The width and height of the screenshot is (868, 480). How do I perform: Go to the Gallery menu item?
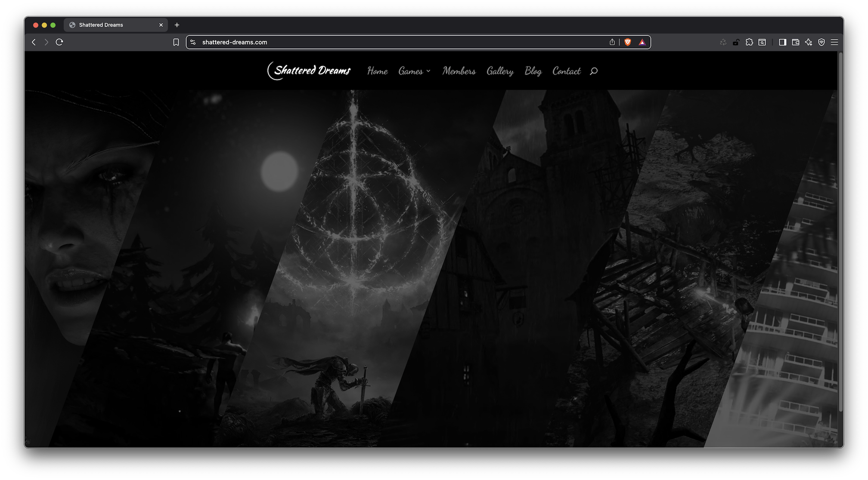coord(500,71)
